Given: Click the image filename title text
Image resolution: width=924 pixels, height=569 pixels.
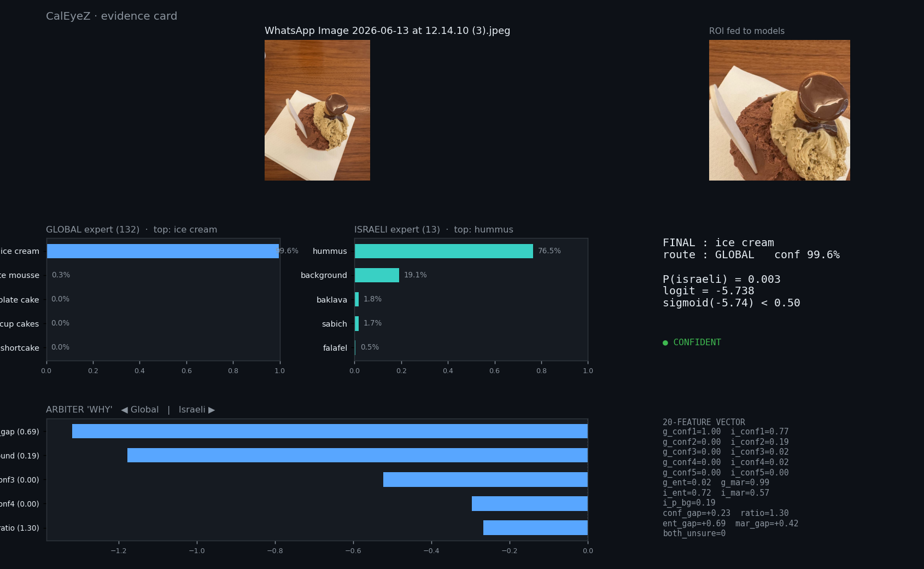Looking at the screenshot, I should [x=387, y=31].
